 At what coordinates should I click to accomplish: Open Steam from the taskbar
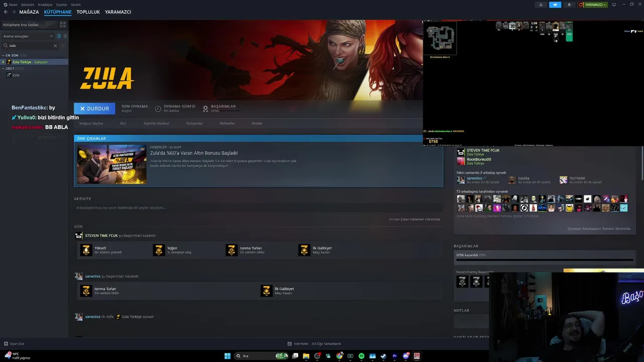tap(383, 356)
